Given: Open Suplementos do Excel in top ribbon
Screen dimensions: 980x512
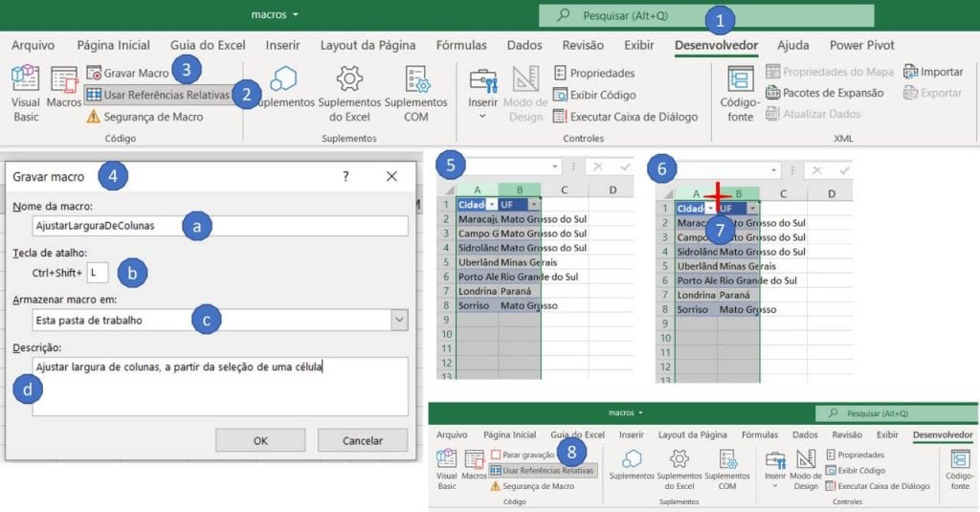Looking at the screenshot, I should (x=349, y=94).
